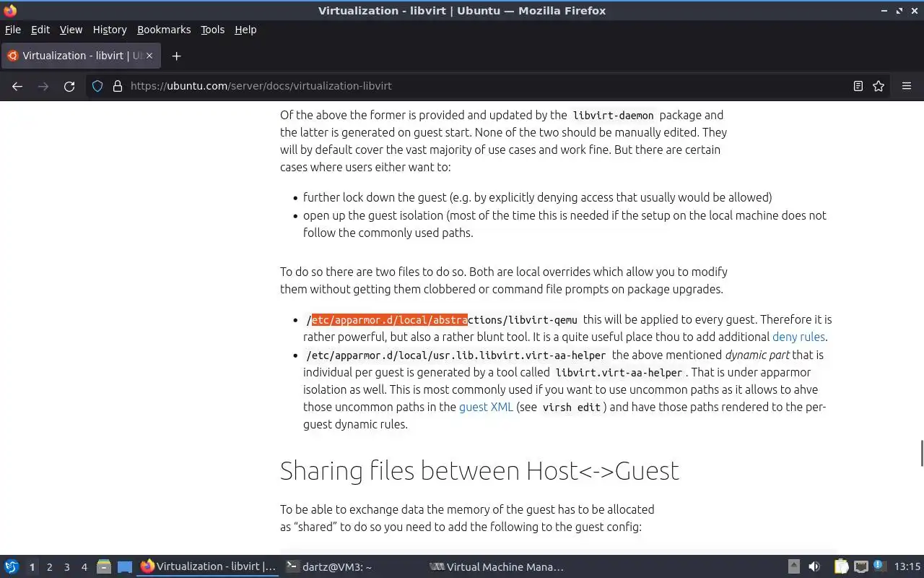The height and width of the screenshot is (578, 924).
Task: Click the 'open up the guest isolation' bullet
Action: pyautogui.click(x=565, y=224)
